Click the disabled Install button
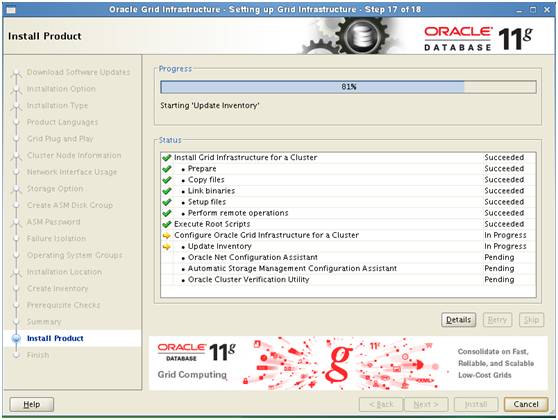 [x=476, y=404]
